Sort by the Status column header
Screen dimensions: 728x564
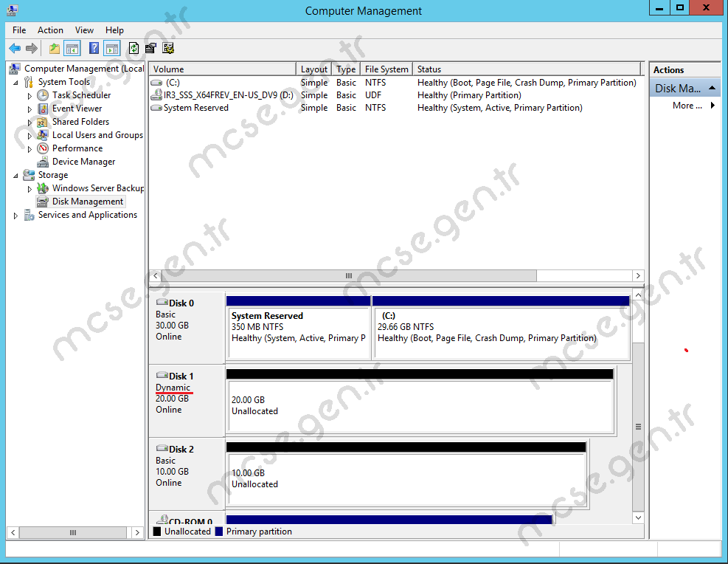(x=527, y=69)
